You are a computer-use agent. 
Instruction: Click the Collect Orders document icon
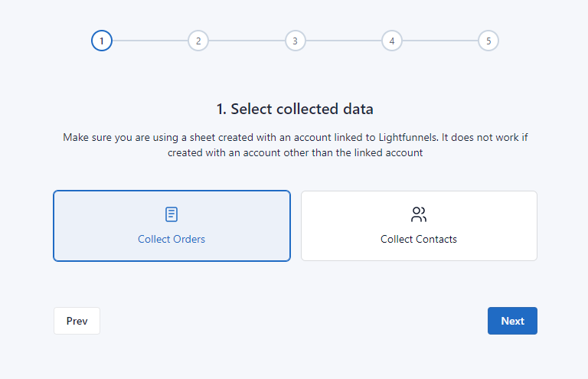pyautogui.click(x=171, y=214)
